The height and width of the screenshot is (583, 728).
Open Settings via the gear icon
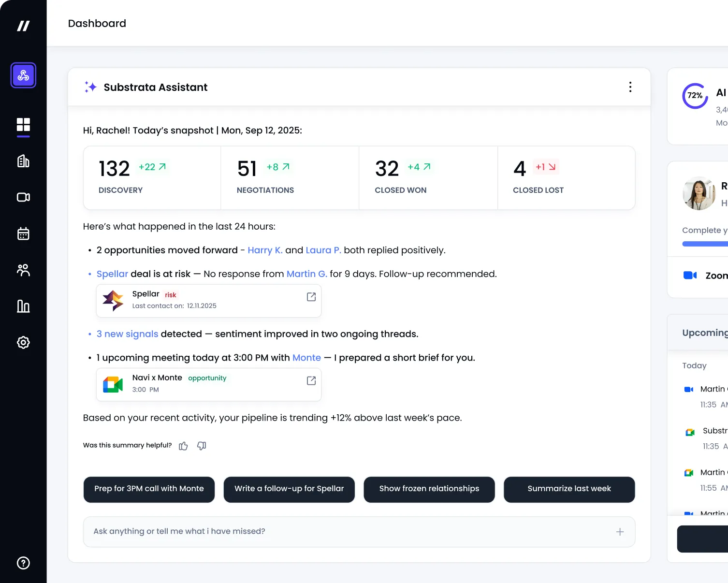(23, 342)
